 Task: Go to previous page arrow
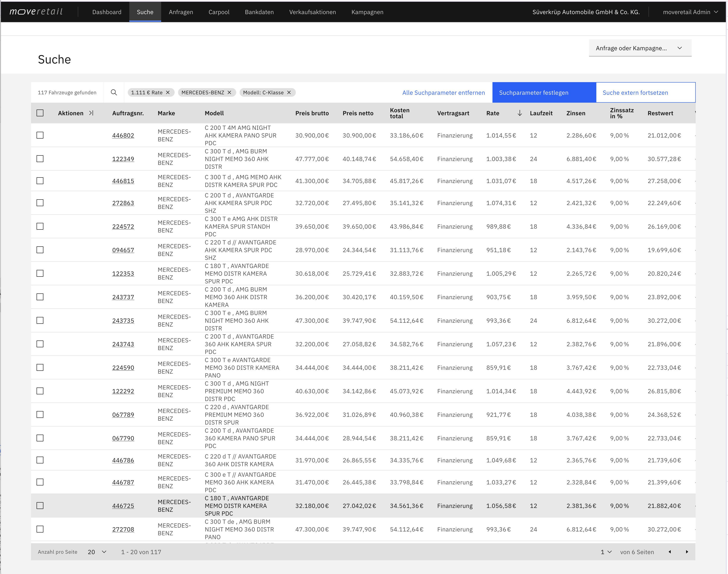tap(670, 552)
